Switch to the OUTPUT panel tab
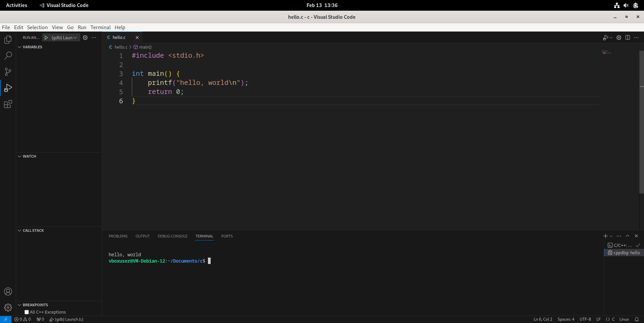Viewport: 644px width, 323px height. [143, 236]
